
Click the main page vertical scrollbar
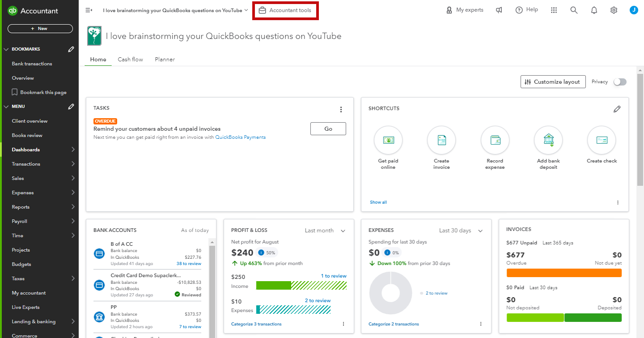(640, 130)
